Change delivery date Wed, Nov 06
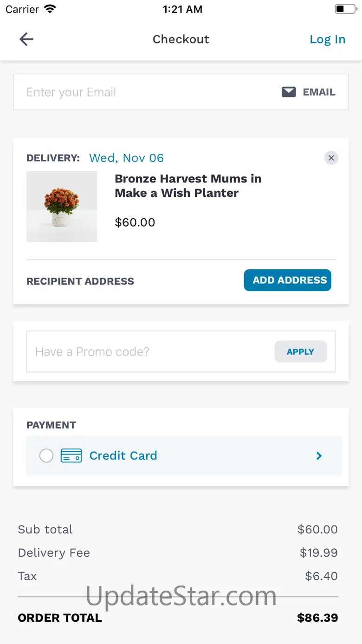The image size is (362, 644). 126,158
